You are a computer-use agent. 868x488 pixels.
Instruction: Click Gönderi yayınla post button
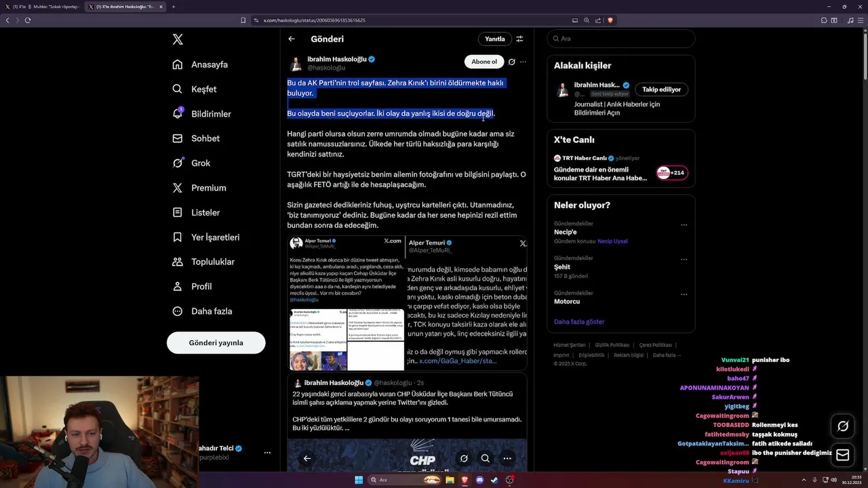pyautogui.click(x=216, y=342)
